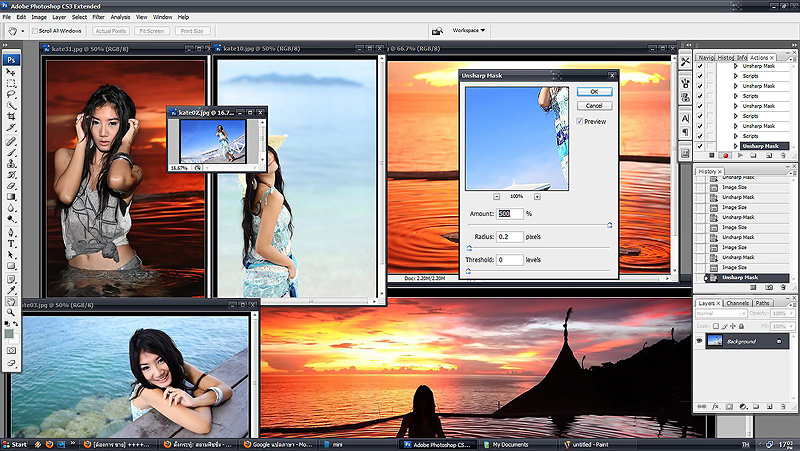
Task: Select the Pen tool
Action: click(11, 233)
